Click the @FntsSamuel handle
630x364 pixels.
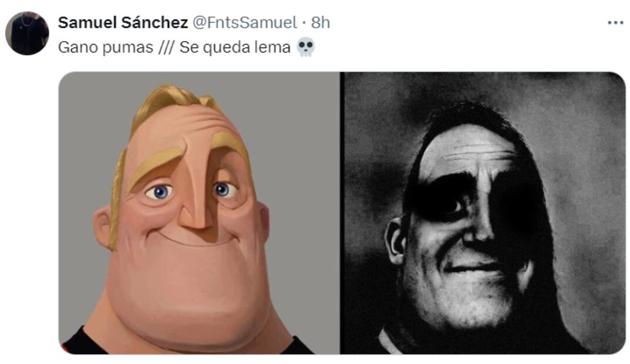pos(245,23)
